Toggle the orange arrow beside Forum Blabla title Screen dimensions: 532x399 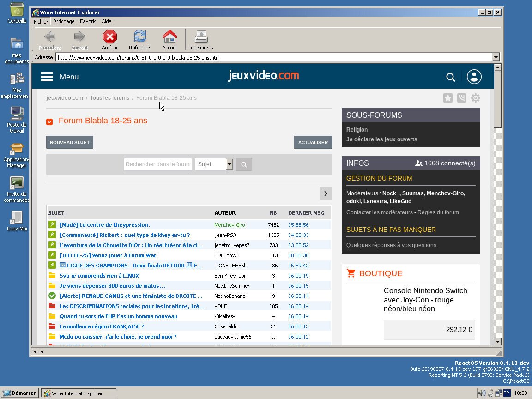49,121
